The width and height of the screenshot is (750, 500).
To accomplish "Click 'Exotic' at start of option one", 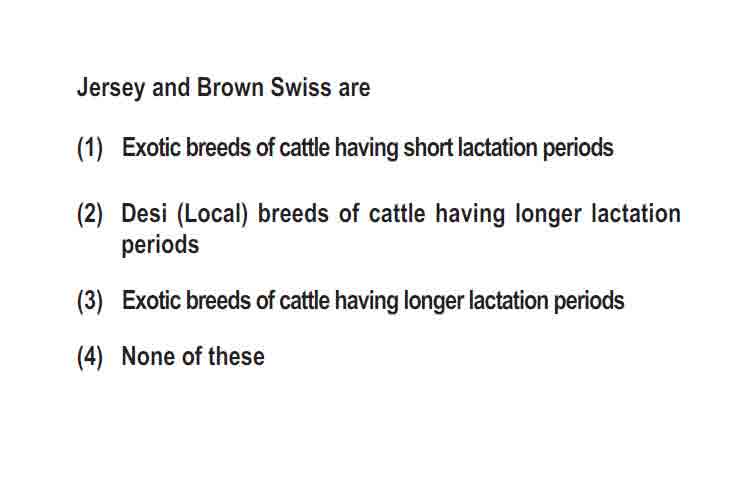I will tap(151, 147).
